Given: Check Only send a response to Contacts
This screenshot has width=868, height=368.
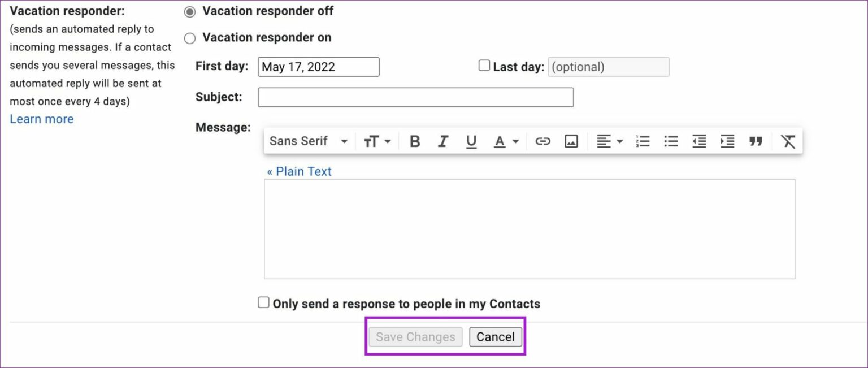Looking at the screenshot, I should click(263, 302).
